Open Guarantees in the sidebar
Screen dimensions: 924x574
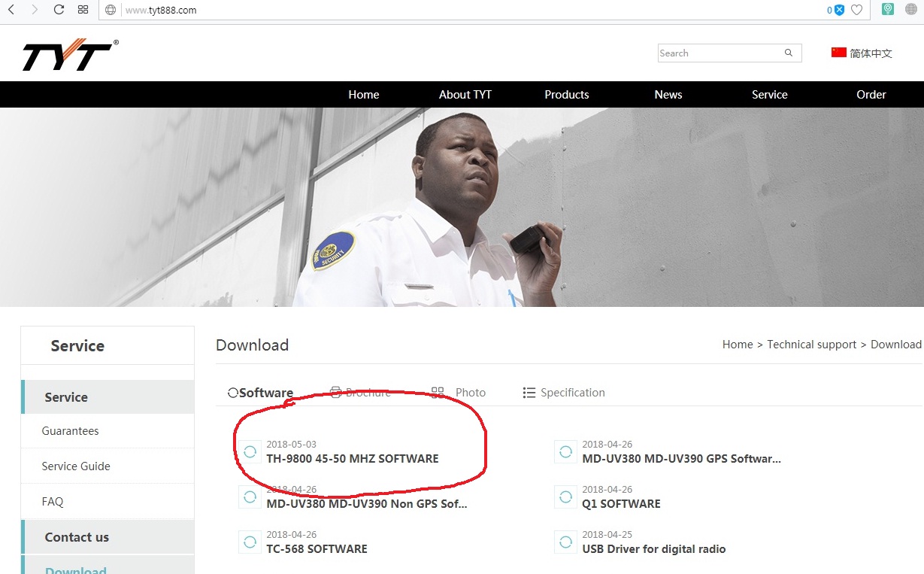pos(108,431)
